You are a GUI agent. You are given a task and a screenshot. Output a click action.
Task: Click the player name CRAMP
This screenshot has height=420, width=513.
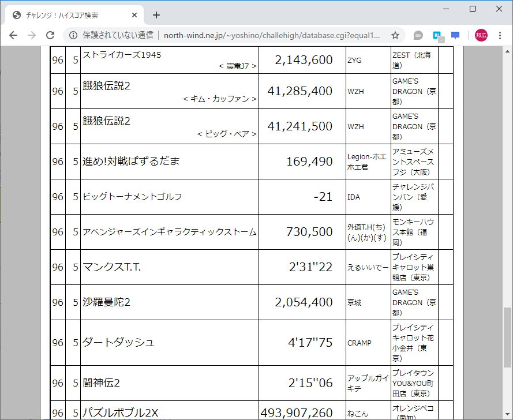tap(360, 343)
